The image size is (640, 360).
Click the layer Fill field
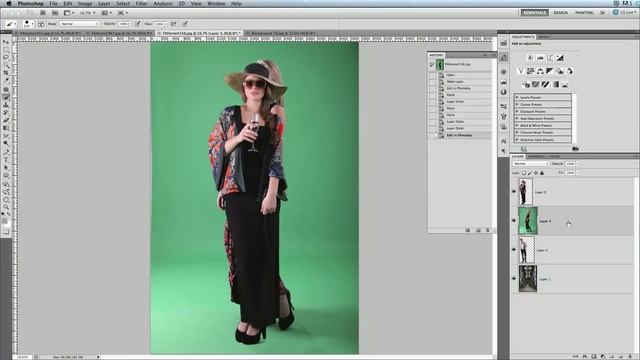tap(570, 173)
